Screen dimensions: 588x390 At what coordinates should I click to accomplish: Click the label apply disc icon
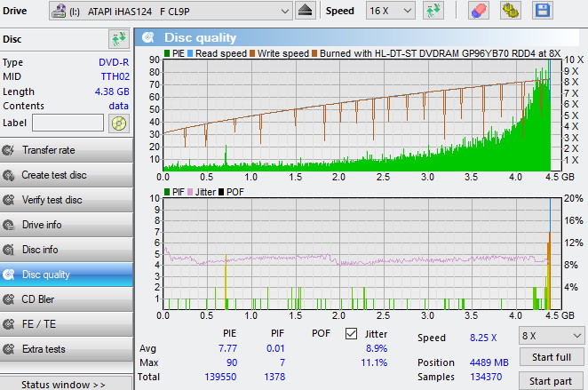pyautogui.click(x=118, y=123)
